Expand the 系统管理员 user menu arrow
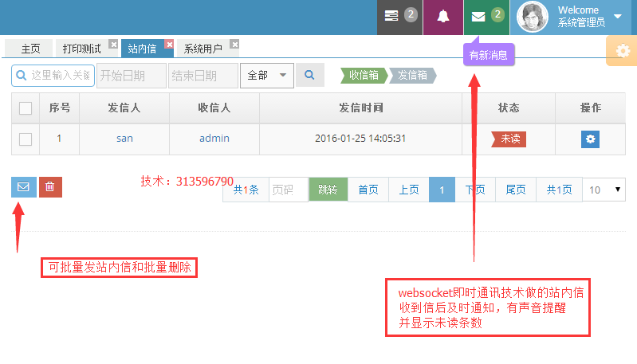 coord(618,17)
